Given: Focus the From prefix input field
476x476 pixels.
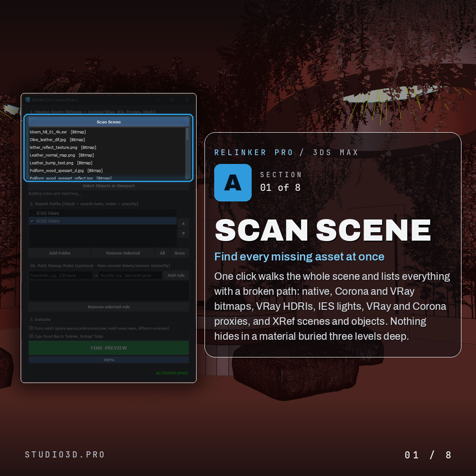Looking at the screenshot, I should point(60,275).
